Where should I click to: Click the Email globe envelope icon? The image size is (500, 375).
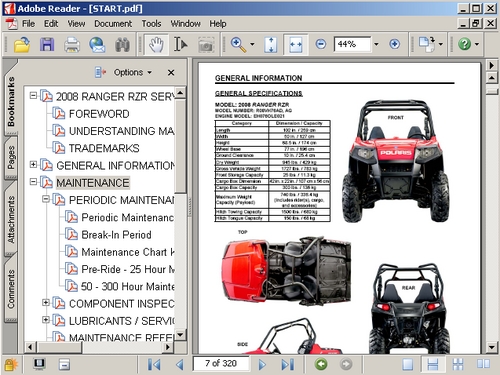tap(97, 45)
